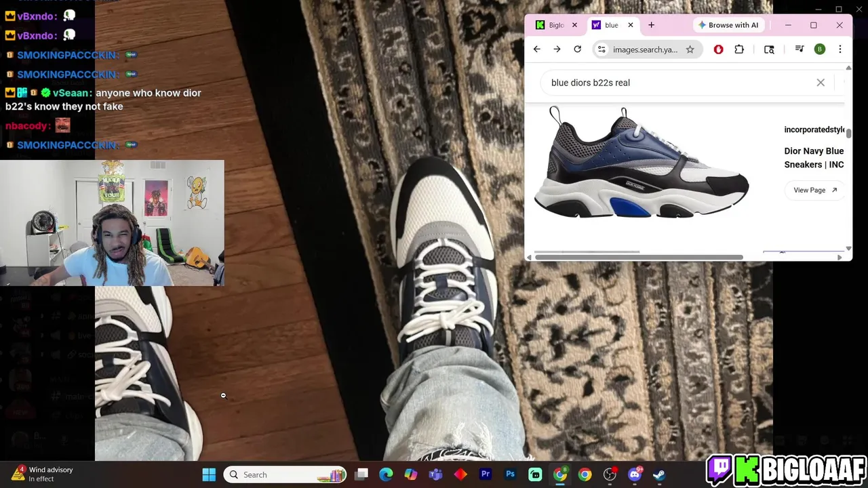This screenshot has width=868, height=488.
Task: Click the scroll up arrow in browser page
Action: 848,67
